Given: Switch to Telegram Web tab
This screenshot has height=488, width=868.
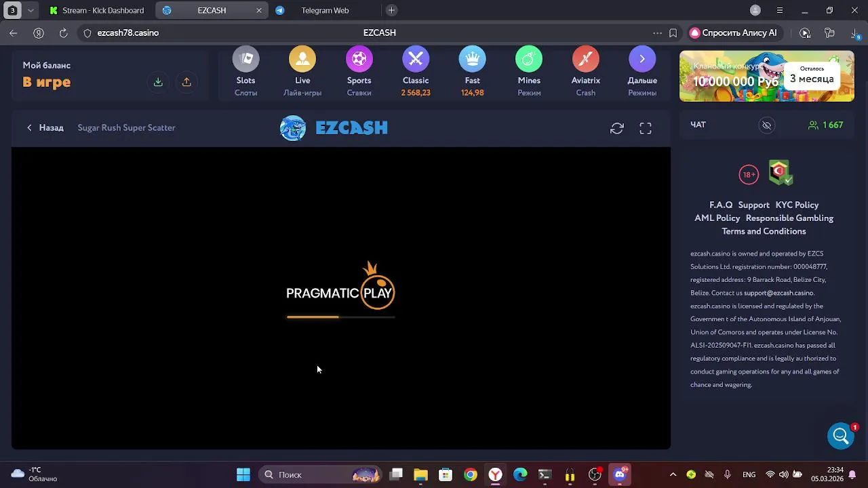Looking at the screenshot, I should (x=325, y=10).
